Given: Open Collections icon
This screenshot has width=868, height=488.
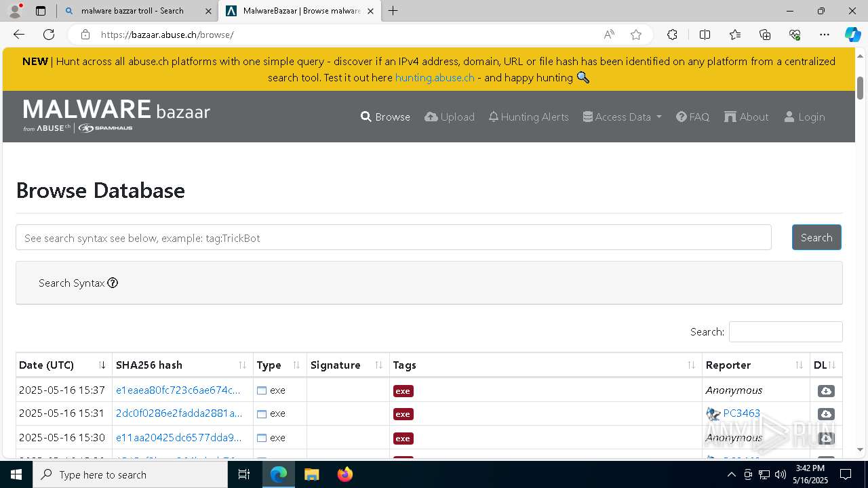Looking at the screenshot, I should pyautogui.click(x=765, y=35).
